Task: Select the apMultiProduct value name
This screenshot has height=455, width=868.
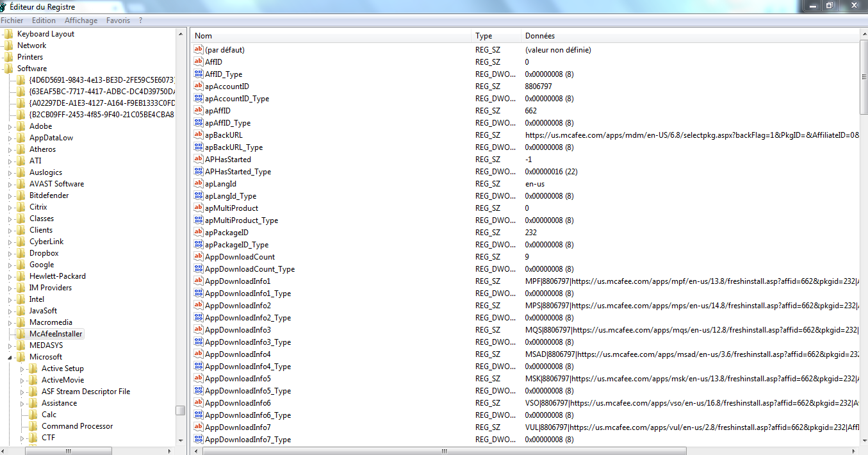Action: pos(231,208)
